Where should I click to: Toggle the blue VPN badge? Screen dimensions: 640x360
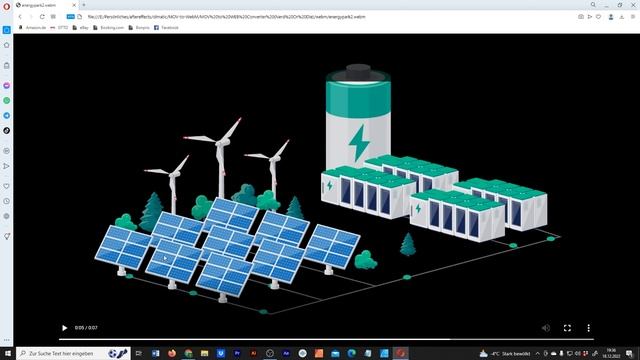click(70, 17)
